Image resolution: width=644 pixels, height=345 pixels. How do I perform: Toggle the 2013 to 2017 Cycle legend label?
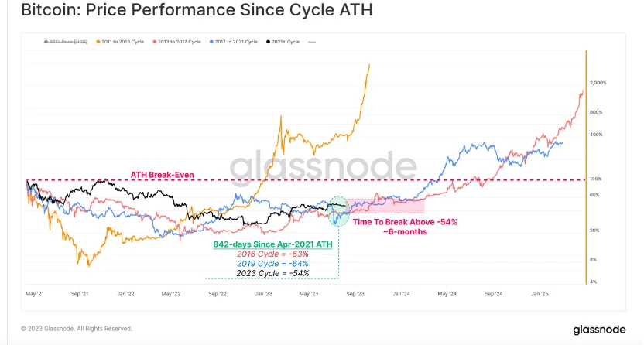(x=182, y=40)
